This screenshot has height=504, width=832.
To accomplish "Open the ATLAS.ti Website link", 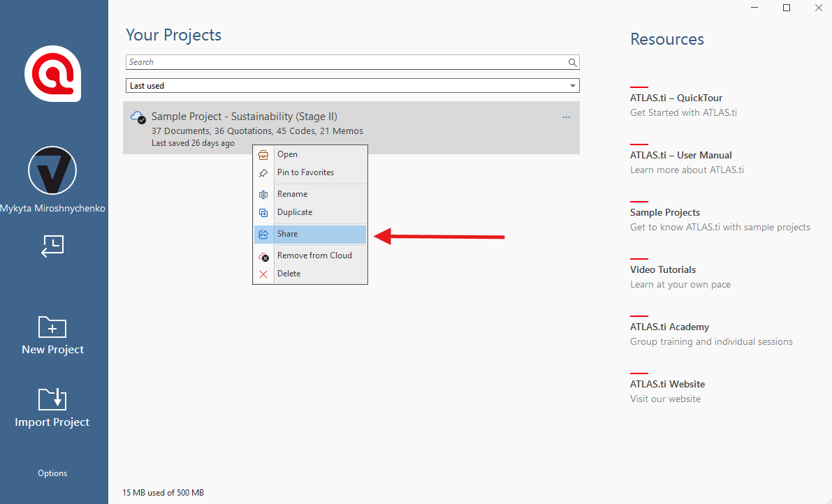I will pyautogui.click(x=668, y=384).
